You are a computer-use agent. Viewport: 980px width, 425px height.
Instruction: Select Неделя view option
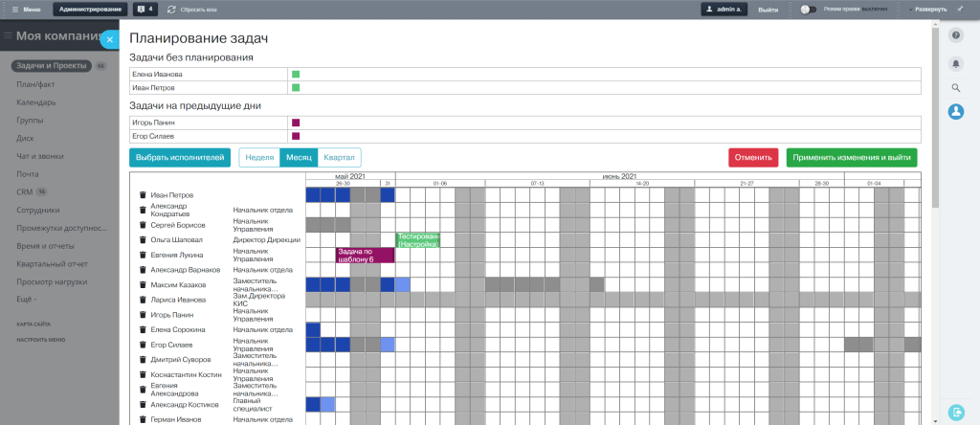[259, 158]
